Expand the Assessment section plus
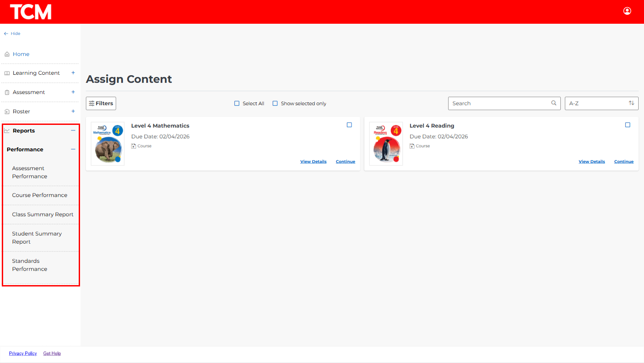The image size is (644, 363). coord(73,92)
